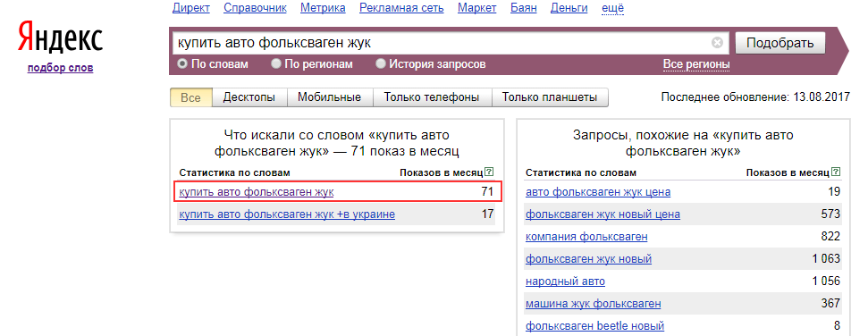Click the подбор слов link under logo
868x336 pixels.
tap(60, 68)
